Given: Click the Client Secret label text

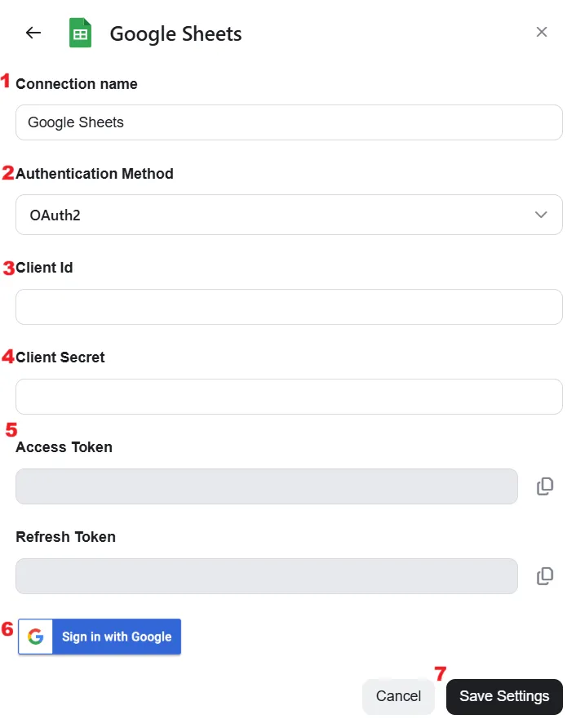Looking at the screenshot, I should click(x=60, y=357).
